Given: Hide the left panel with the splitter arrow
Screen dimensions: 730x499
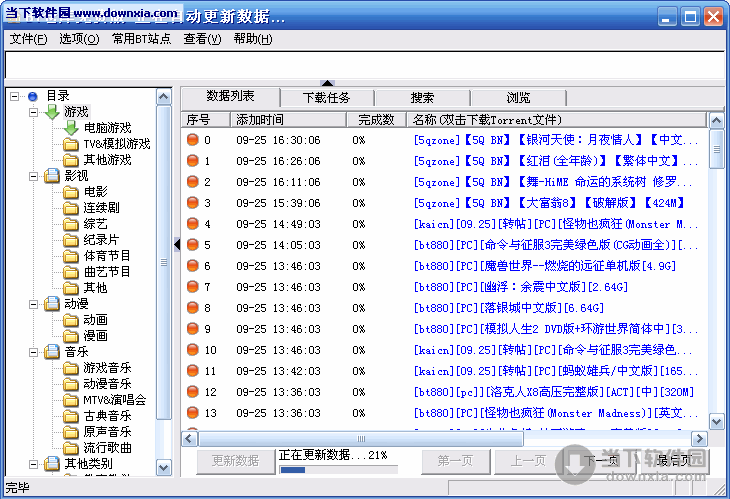Looking at the screenshot, I should 177,245.
